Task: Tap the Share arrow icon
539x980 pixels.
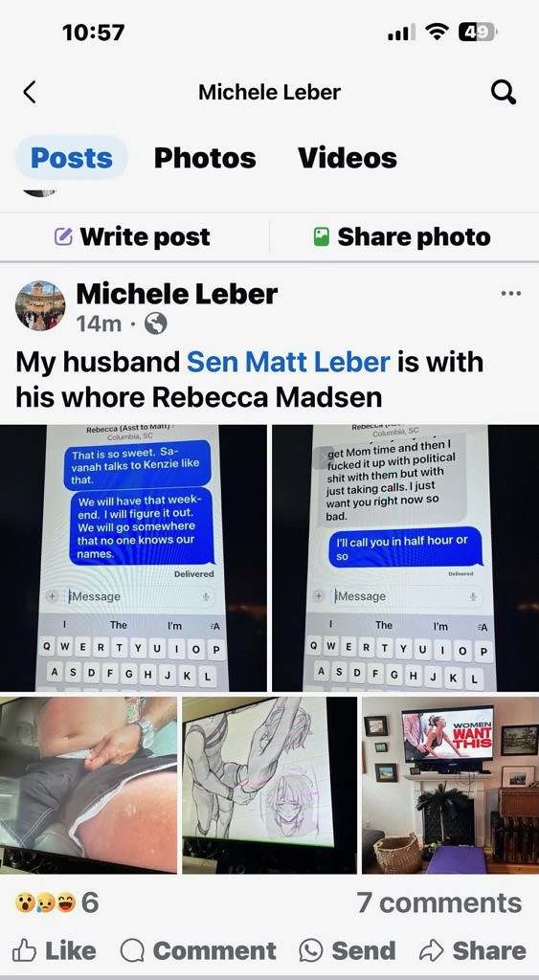Action: (x=432, y=950)
